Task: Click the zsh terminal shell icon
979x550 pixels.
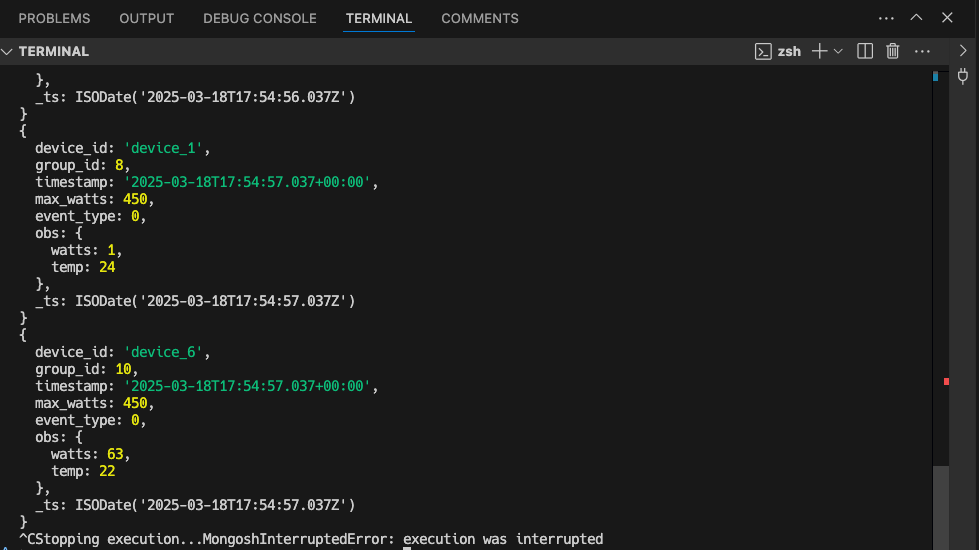Action: coord(763,51)
